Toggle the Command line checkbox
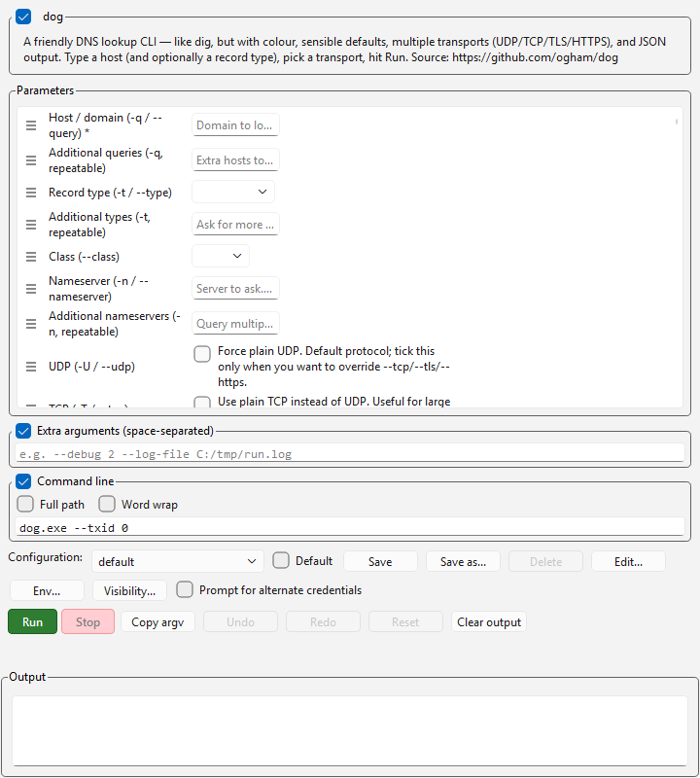The image size is (700, 778). [23, 481]
